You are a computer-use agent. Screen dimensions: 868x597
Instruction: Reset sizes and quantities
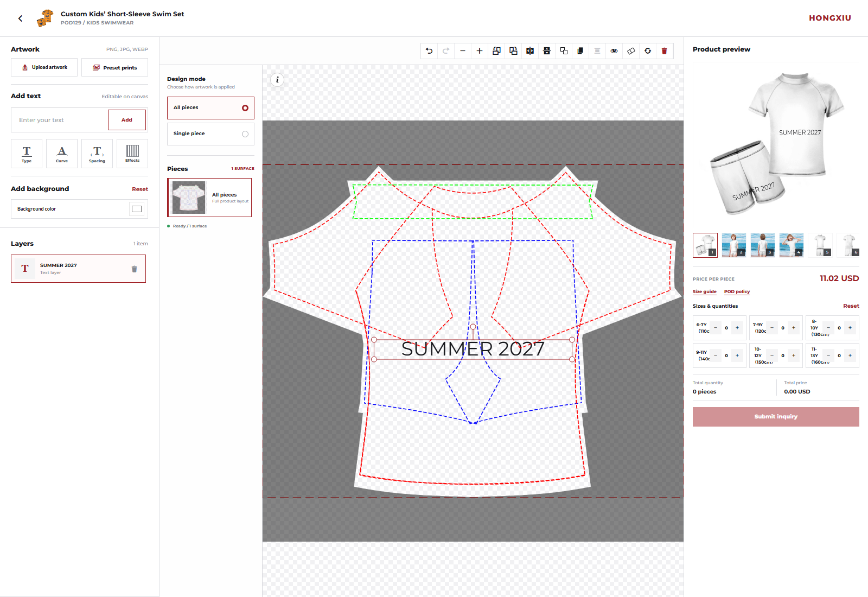(x=851, y=306)
